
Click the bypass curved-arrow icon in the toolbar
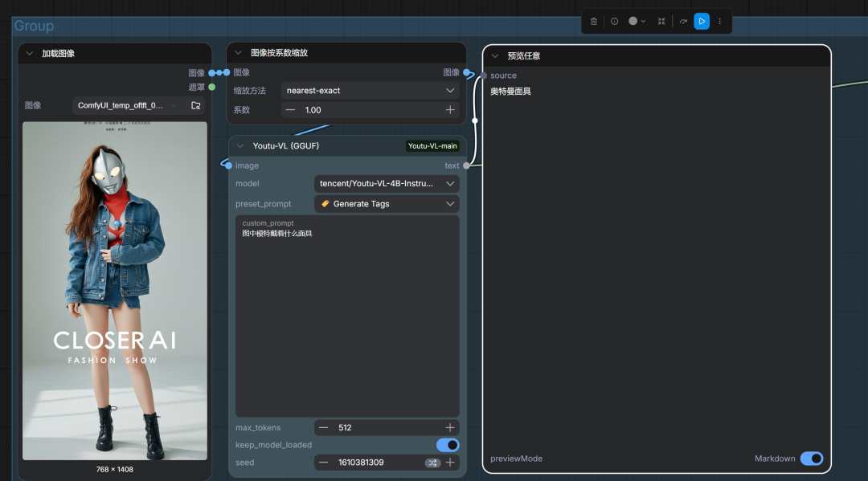tap(683, 22)
